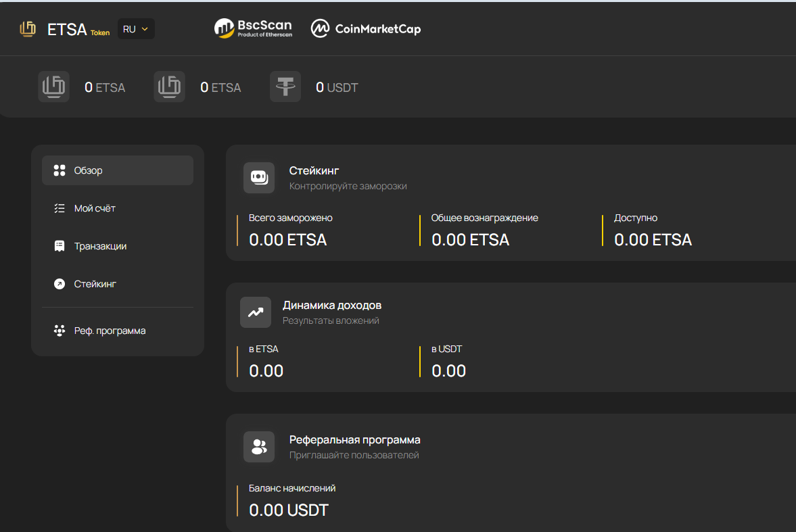The image size is (796, 532).
Task: Click the sidebar Стейкинг arrow icon
Action: coord(60,284)
